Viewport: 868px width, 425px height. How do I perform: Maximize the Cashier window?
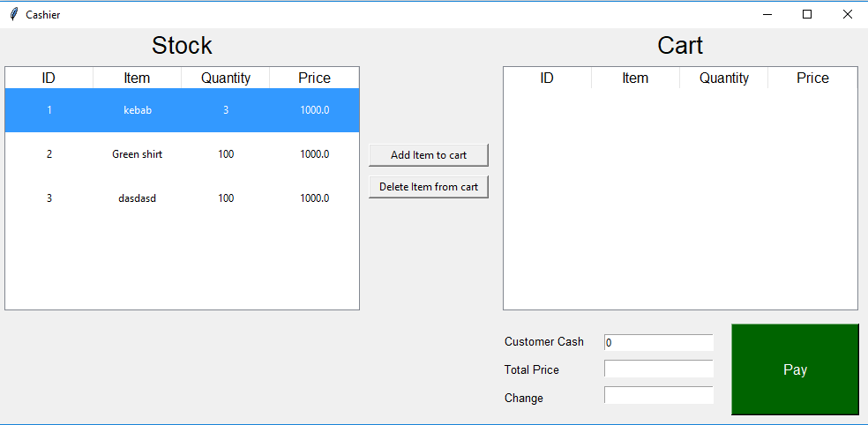(807, 14)
